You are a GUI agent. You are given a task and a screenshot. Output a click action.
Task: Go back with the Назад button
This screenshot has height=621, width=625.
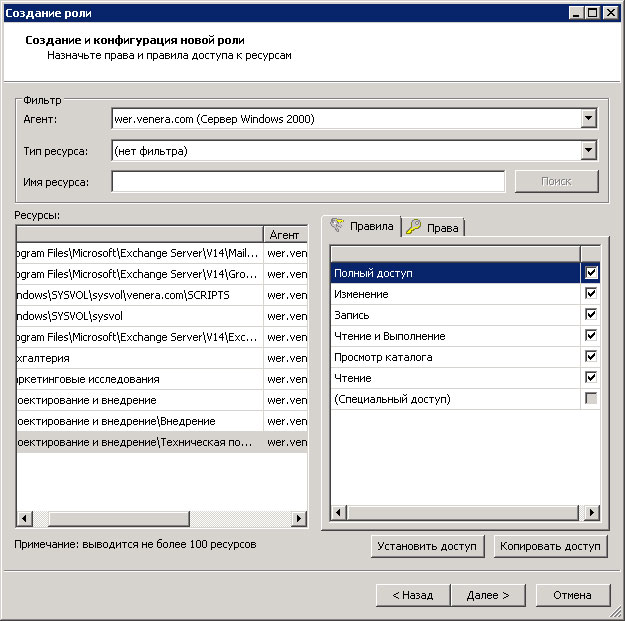point(413,595)
